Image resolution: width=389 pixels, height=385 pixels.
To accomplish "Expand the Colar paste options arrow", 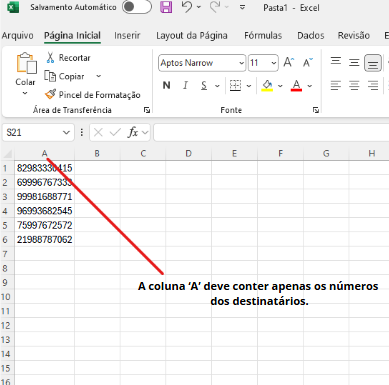I will point(25,93).
